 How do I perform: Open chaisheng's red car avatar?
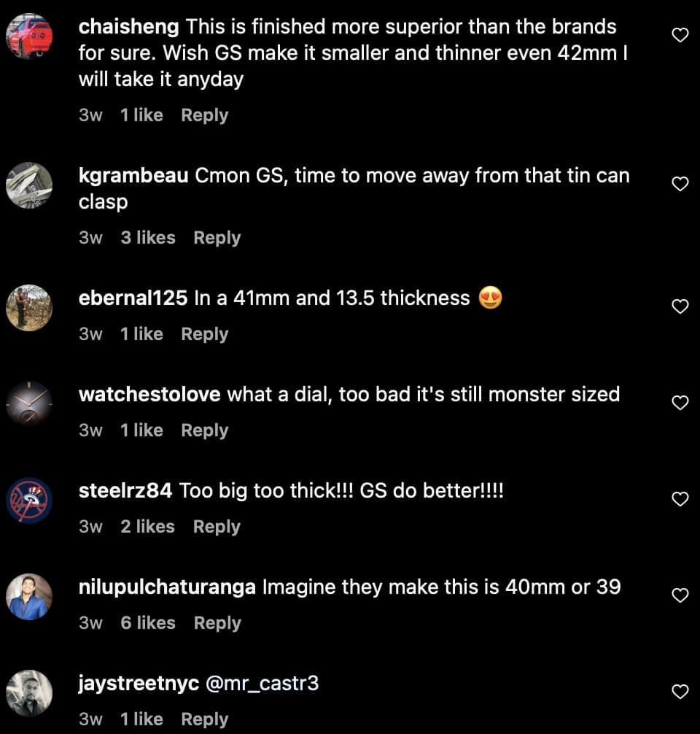point(29,36)
